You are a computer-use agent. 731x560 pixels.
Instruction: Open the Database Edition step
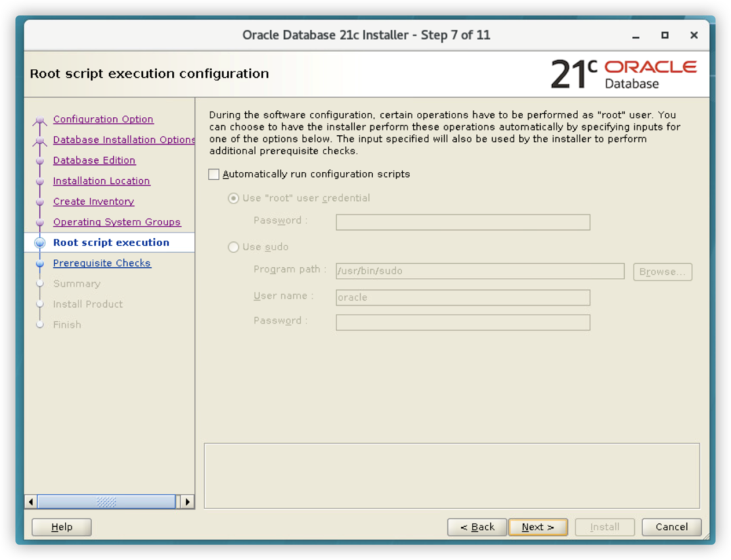click(94, 160)
